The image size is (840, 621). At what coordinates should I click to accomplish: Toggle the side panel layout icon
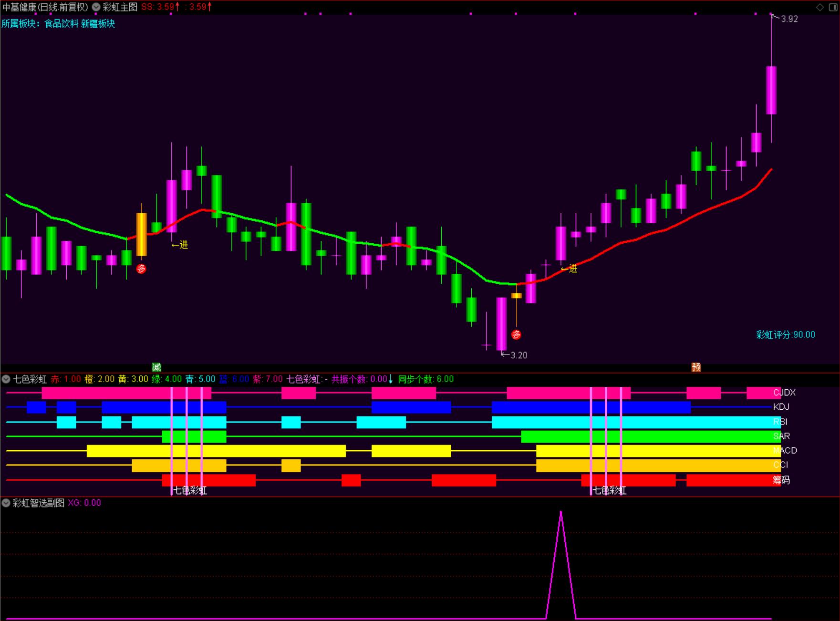pos(833,7)
